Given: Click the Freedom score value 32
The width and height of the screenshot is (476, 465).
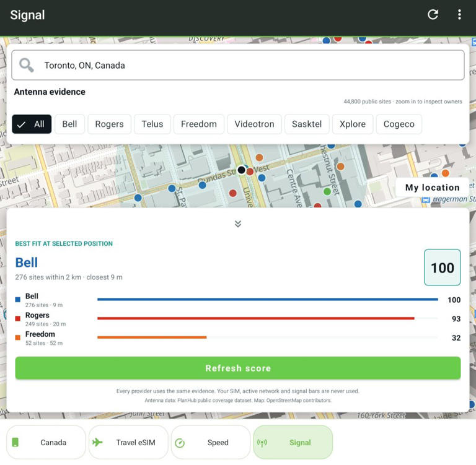Looking at the screenshot, I should [456, 337].
